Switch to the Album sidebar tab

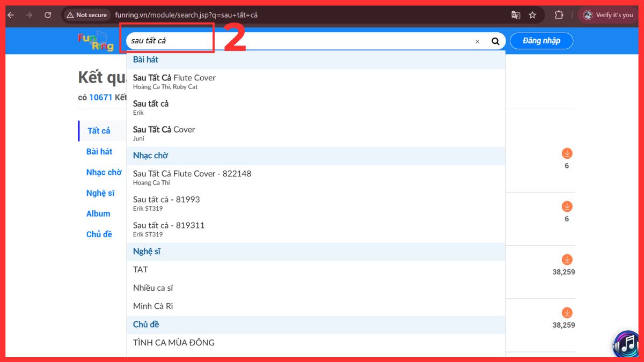tap(98, 213)
